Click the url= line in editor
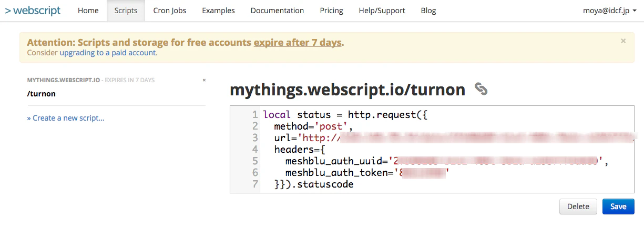The image size is (644, 226). 447,138
